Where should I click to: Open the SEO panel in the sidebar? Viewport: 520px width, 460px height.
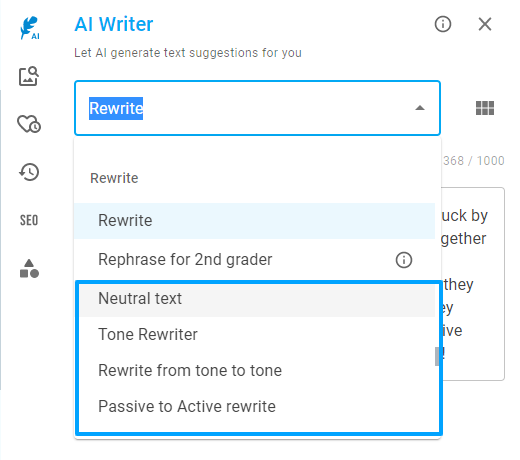[x=29, y=220]
